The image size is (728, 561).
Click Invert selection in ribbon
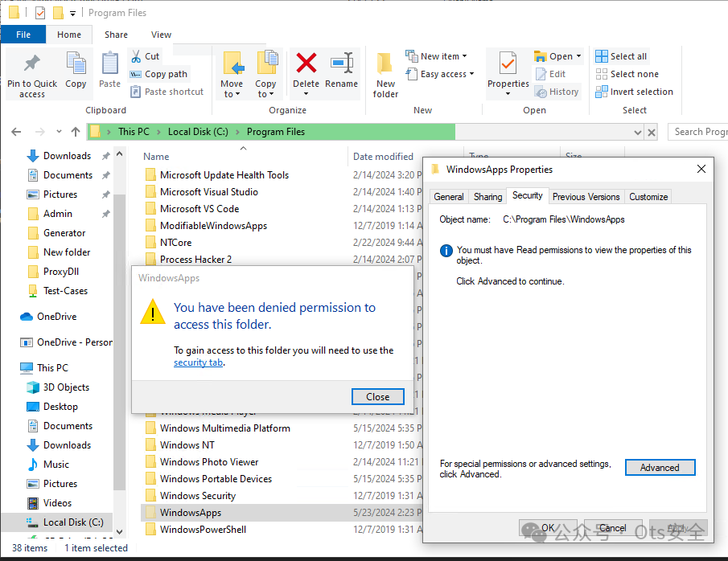(x=634, y=92)
